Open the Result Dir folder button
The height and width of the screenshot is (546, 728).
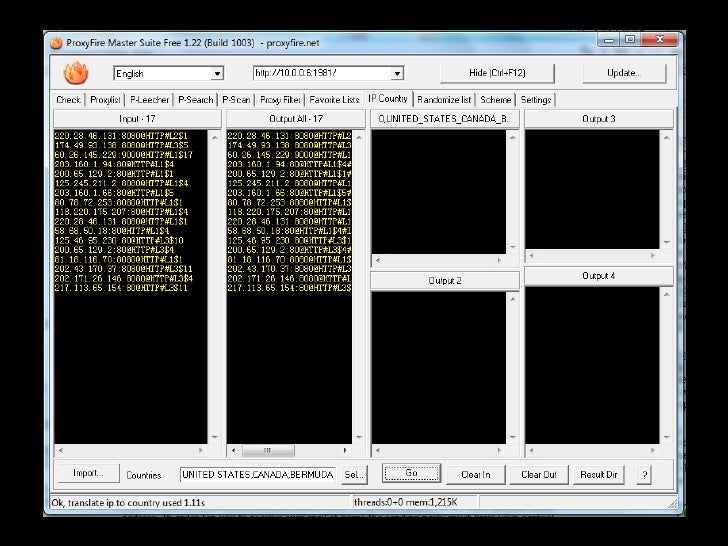[600, 474]
